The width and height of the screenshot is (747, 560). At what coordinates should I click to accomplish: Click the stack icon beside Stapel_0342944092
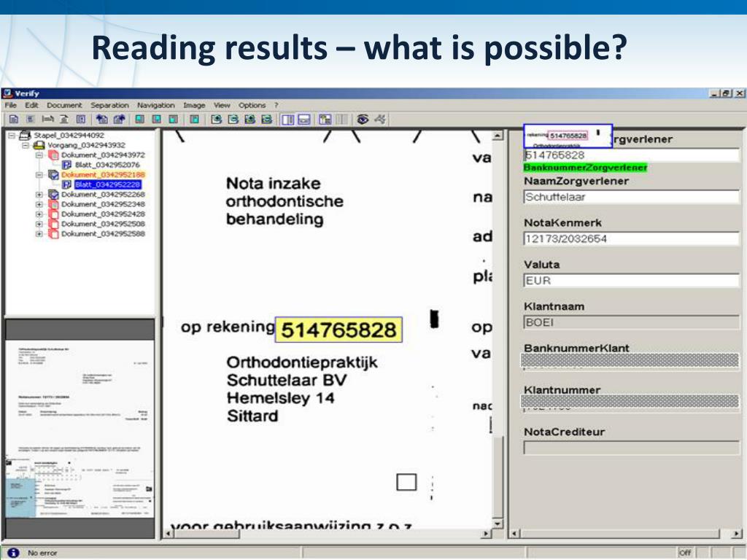tap(26, 136)
